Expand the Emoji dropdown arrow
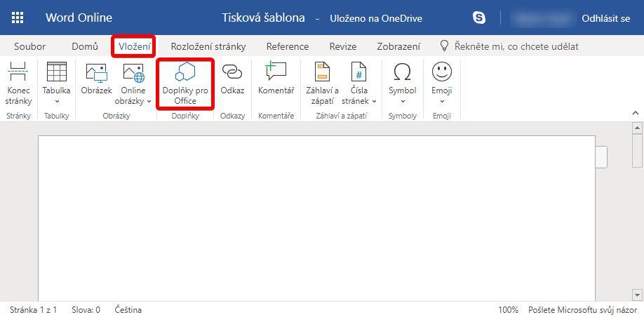This screenshot has height=317, width=644. pos(442,101)
